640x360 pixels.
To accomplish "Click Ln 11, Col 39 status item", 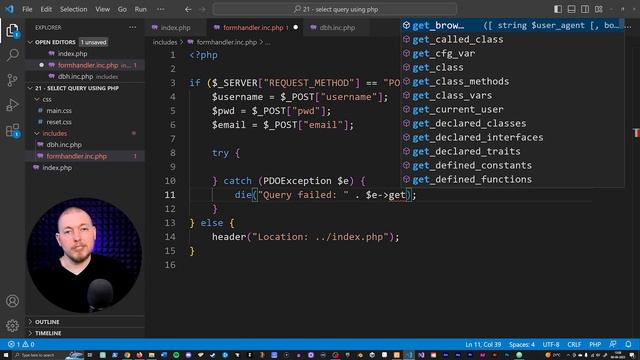I will pos(483,344).
